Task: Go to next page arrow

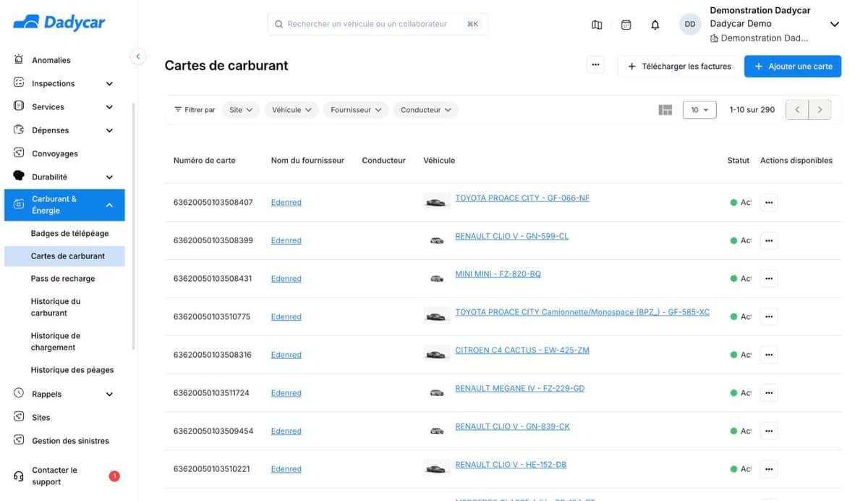Action: pos(820,110)
